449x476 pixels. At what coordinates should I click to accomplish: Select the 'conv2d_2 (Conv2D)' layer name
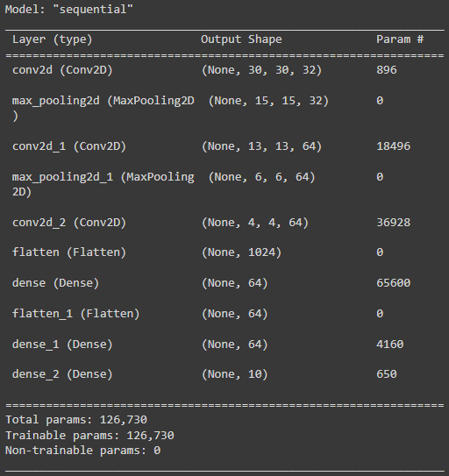coord(69,223)
